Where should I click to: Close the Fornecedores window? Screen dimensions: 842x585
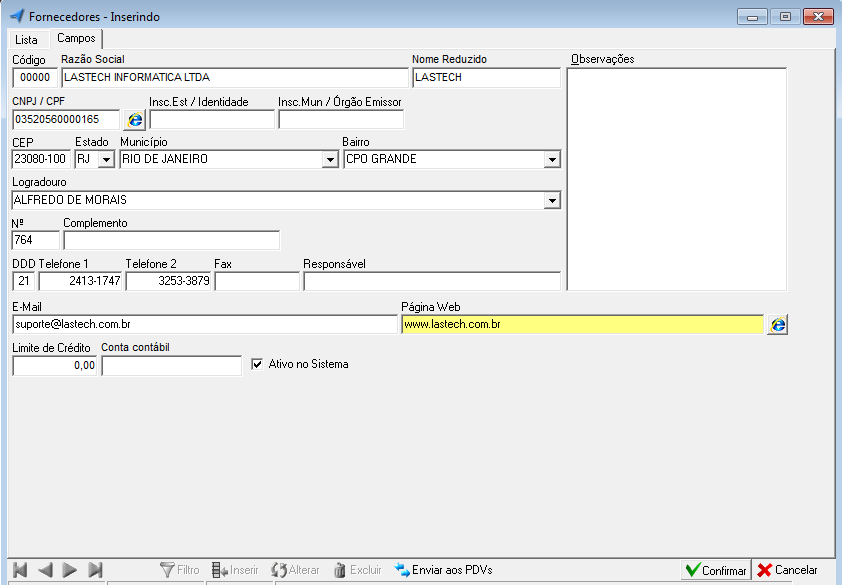tap(818, 17)
